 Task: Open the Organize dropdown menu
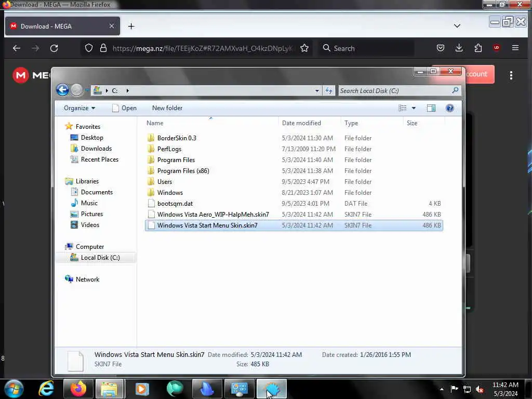click(x=79, y=108)
